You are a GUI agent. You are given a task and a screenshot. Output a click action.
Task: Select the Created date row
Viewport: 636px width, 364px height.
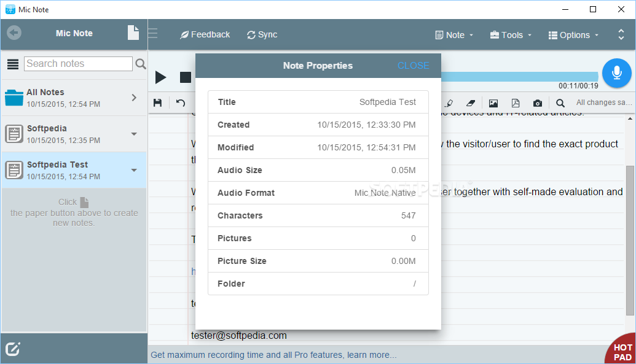[318, 125]
